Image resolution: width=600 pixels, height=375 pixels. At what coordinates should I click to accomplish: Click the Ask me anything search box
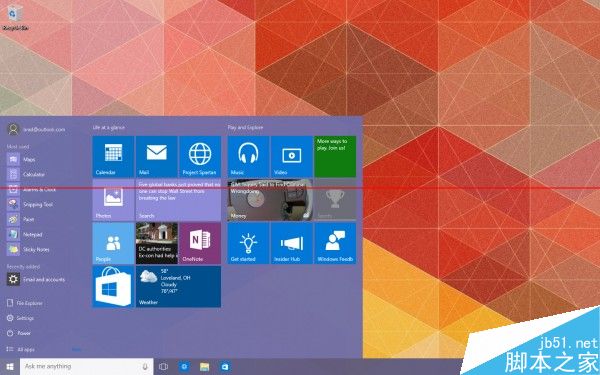pos(86,367)
